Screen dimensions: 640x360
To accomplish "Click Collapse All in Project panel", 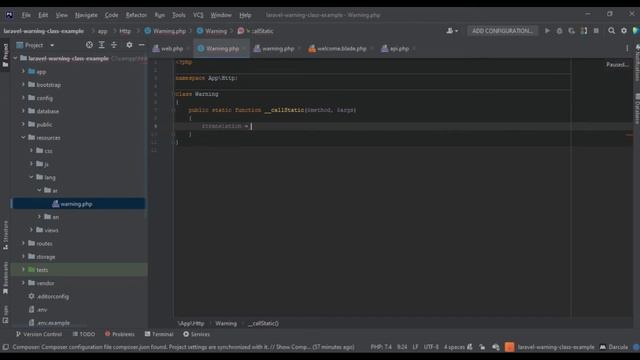I will click(x=114, y=45).
